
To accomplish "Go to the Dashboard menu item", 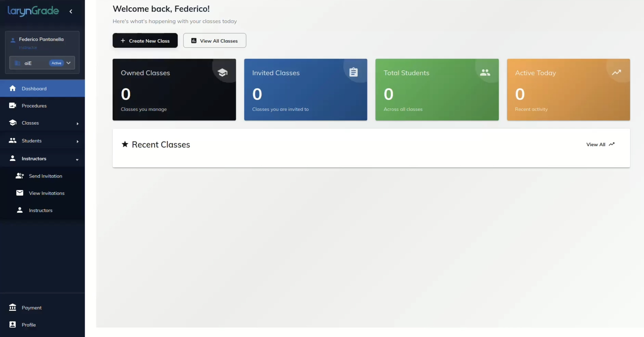I will tap(34, 89).
